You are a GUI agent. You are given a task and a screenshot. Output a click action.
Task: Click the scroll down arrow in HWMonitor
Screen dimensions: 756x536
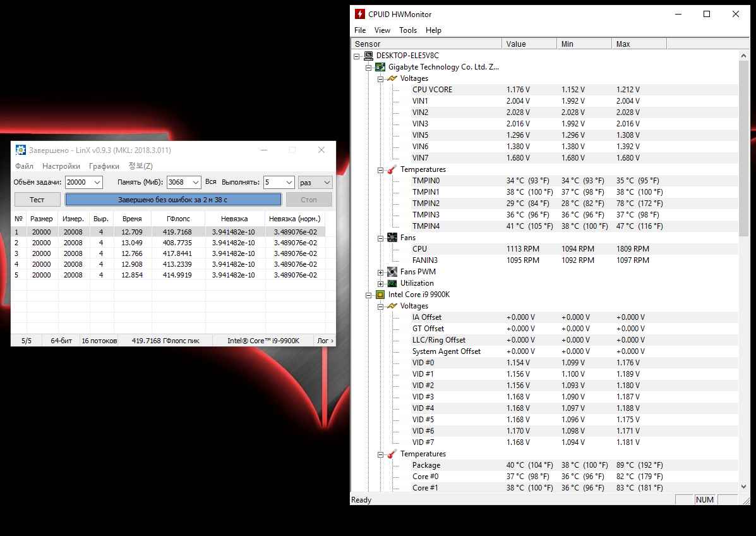(x=743, y=487)
